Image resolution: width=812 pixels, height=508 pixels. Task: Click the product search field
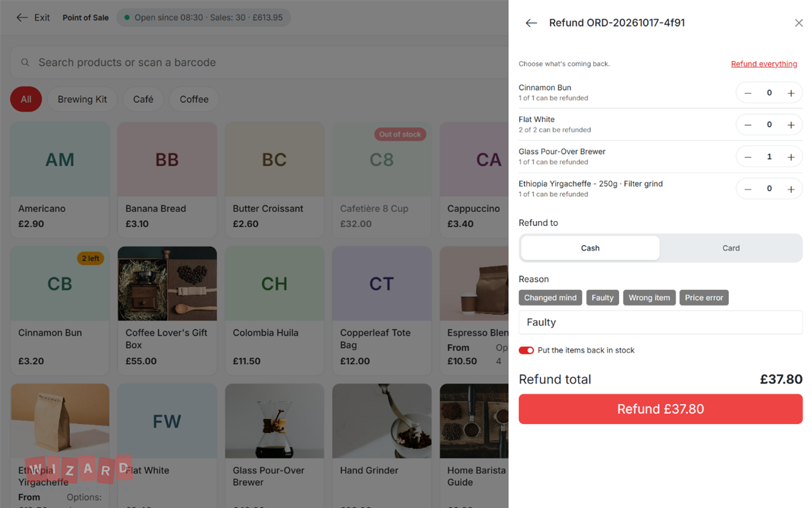259,62
